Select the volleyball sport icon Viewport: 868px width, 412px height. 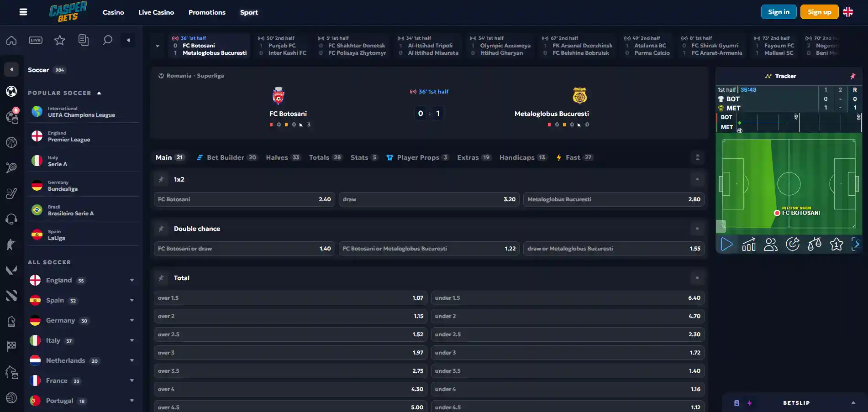11,398
